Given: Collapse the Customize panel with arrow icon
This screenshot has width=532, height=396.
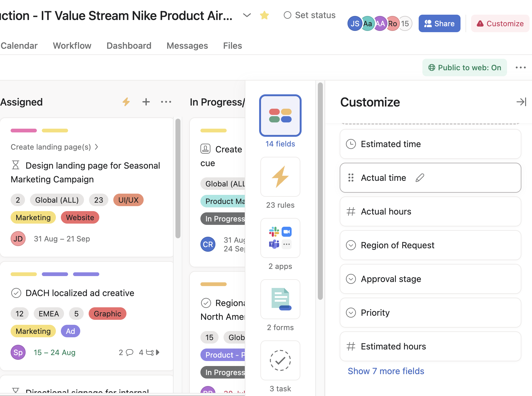Looking at the screenshot, I should (x=521, y=102).
